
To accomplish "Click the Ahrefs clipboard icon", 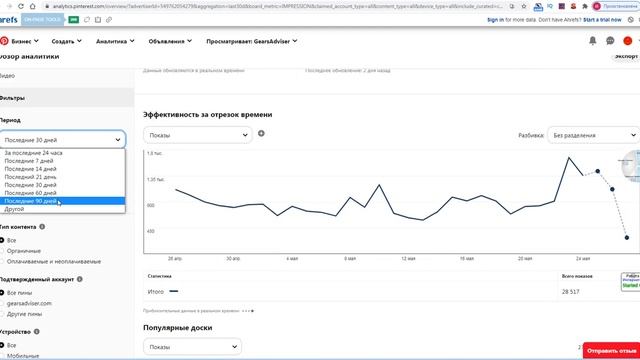I will pos(98,20).
